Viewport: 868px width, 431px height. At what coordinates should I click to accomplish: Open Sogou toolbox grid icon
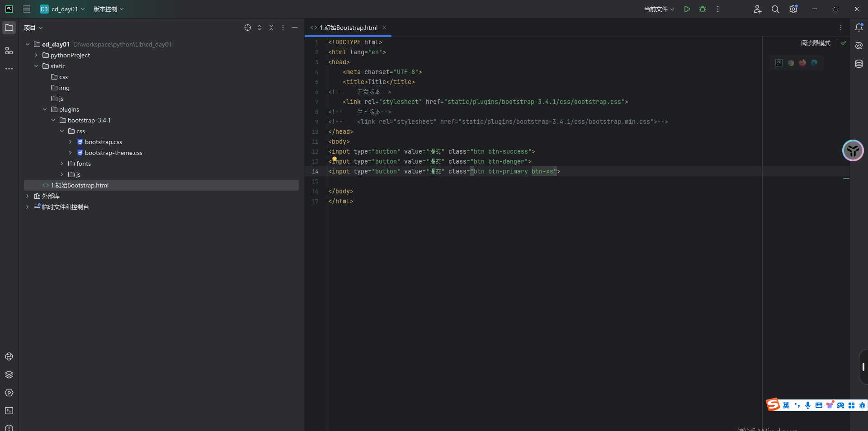851,405
